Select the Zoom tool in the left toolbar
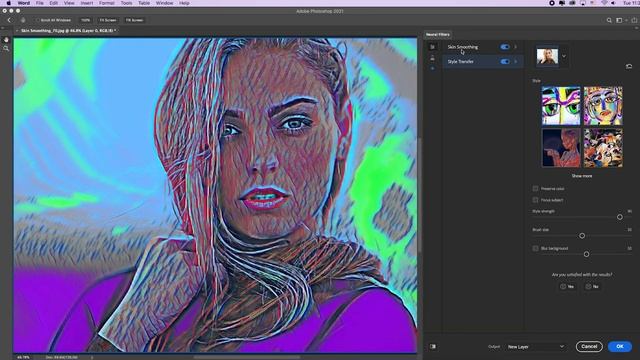 coord(6,49)
